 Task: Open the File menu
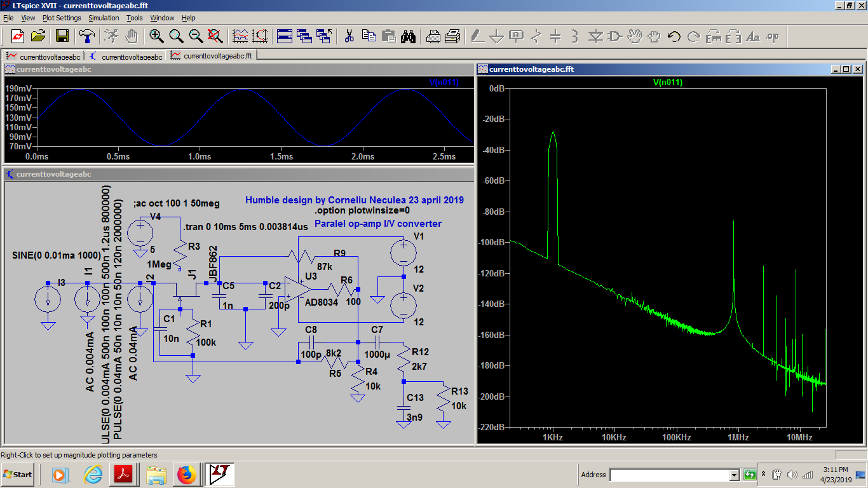pos(8,18)
